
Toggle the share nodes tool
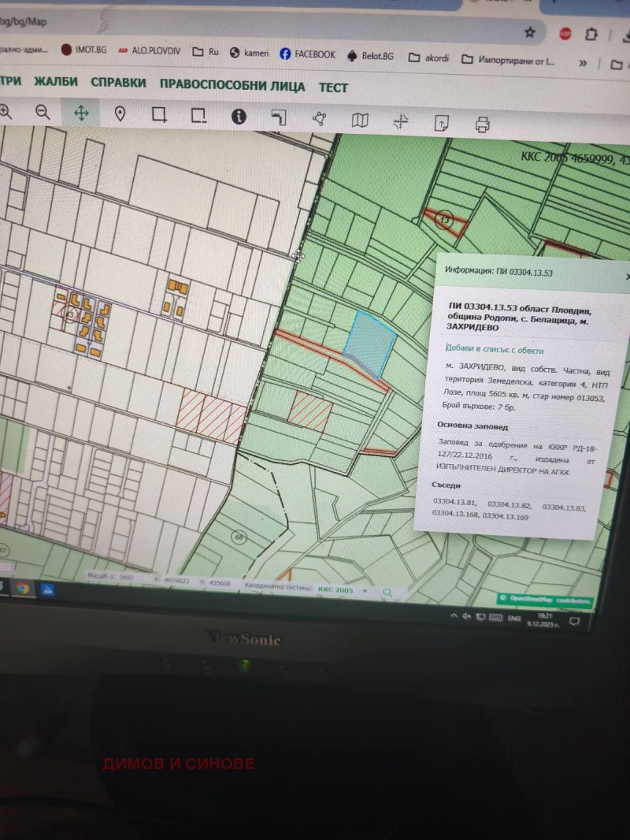(x=317, y=117)
